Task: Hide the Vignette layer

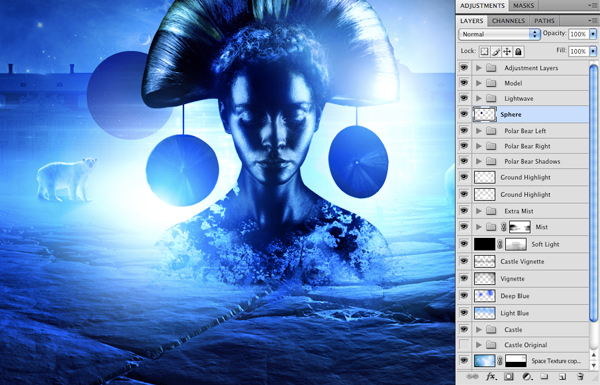Action: pos(464,278)
